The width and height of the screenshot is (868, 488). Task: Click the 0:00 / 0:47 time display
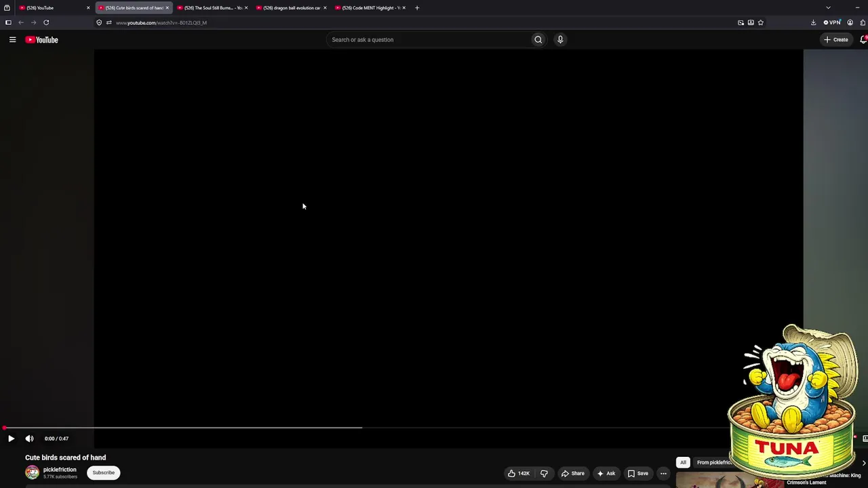[56, 439]
